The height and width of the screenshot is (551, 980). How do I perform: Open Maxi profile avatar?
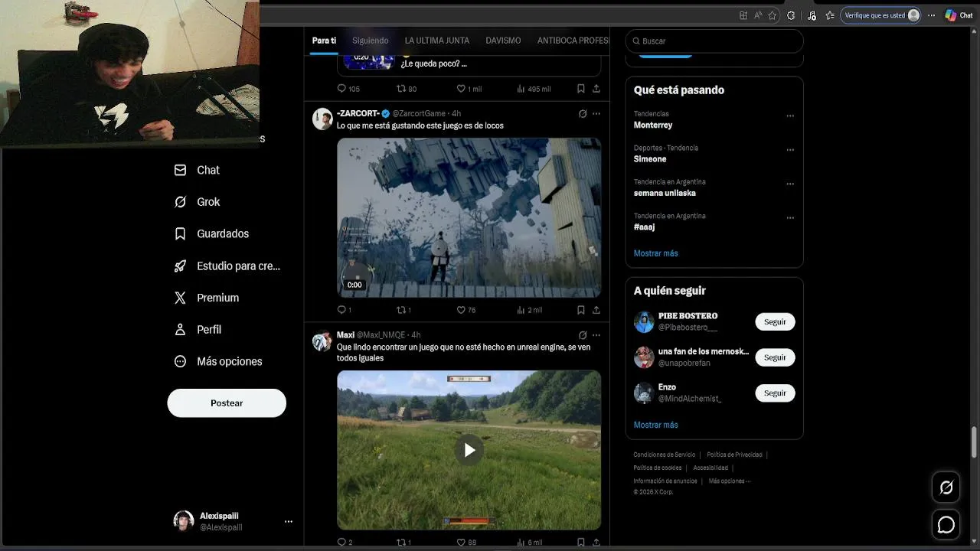pos(322,341)
